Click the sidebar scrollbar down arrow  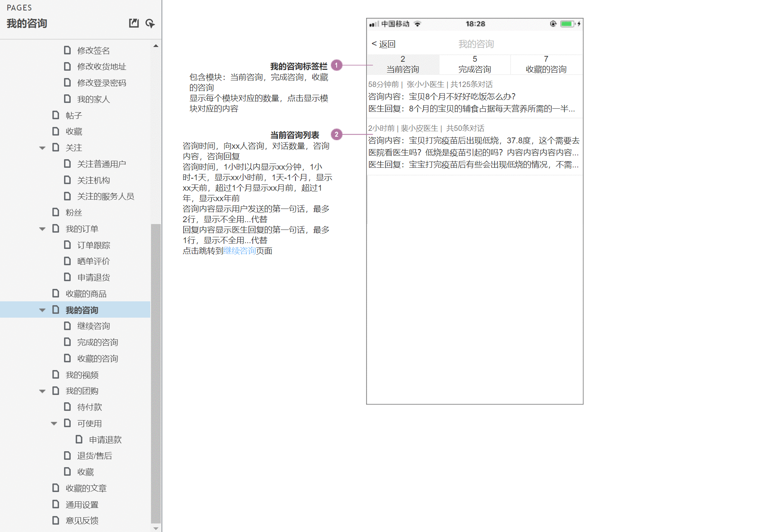156,528
